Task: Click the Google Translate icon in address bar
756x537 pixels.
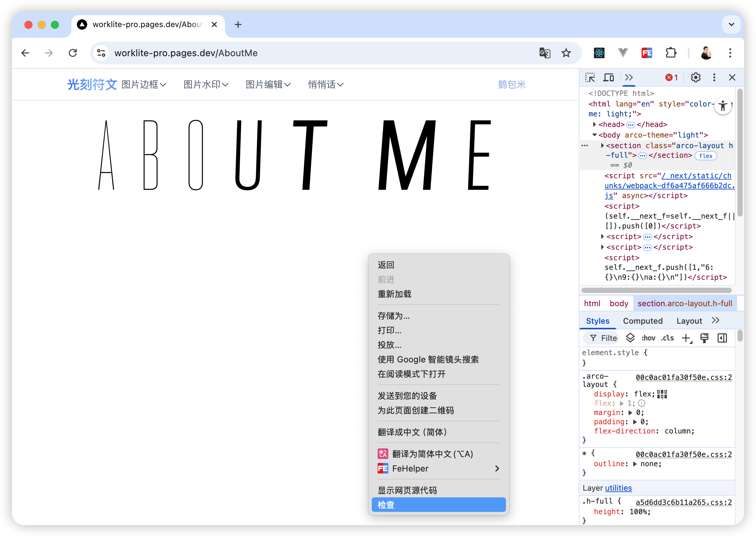Action: pos(545,53)
